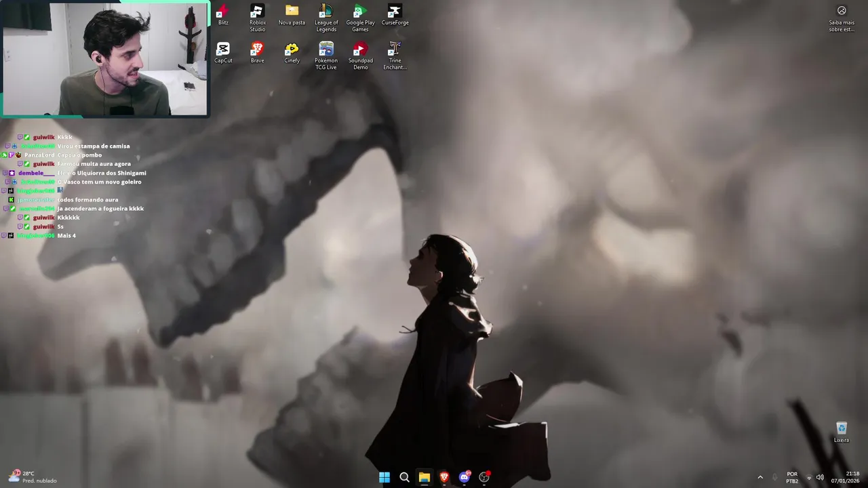Screen dimensions: 868x488
Task: Click chat message 'Copou o pombo'
Action: pyautogui.click(x=79, y=155)
